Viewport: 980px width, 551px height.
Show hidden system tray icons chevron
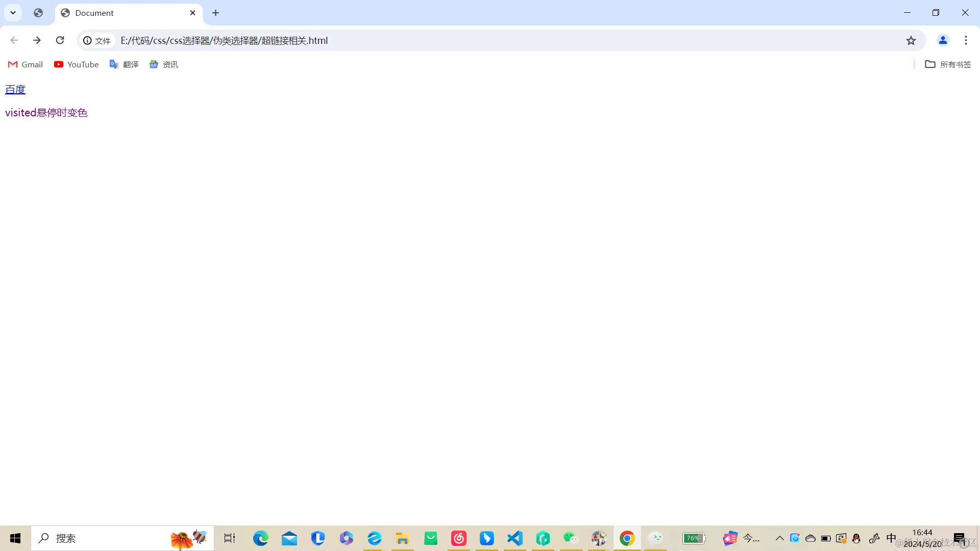point(779,538)
